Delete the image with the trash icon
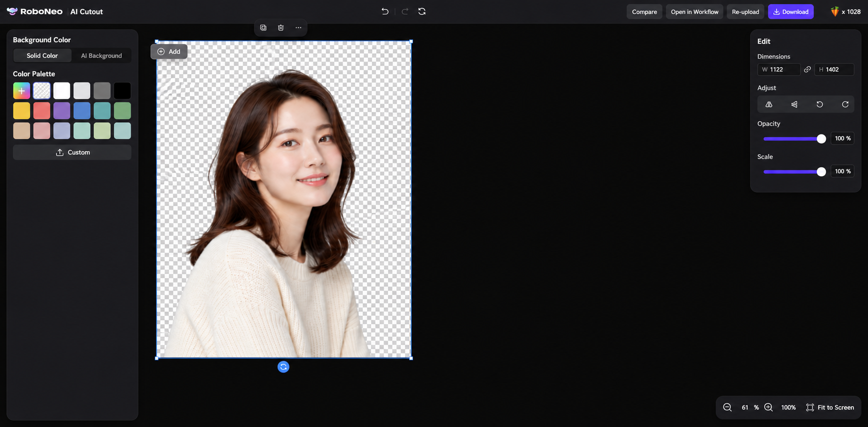This screenshot has height=427, width=868. pos(281,28)
